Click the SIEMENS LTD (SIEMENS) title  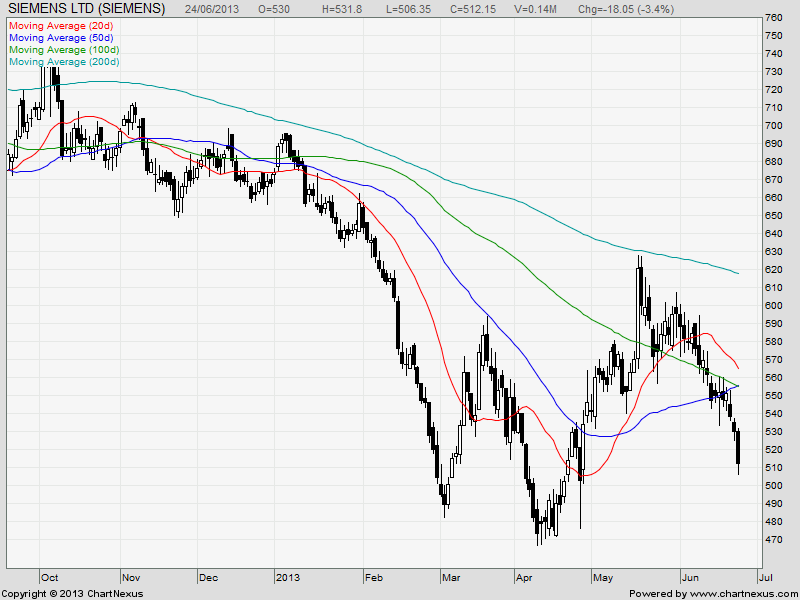point(88,8)
